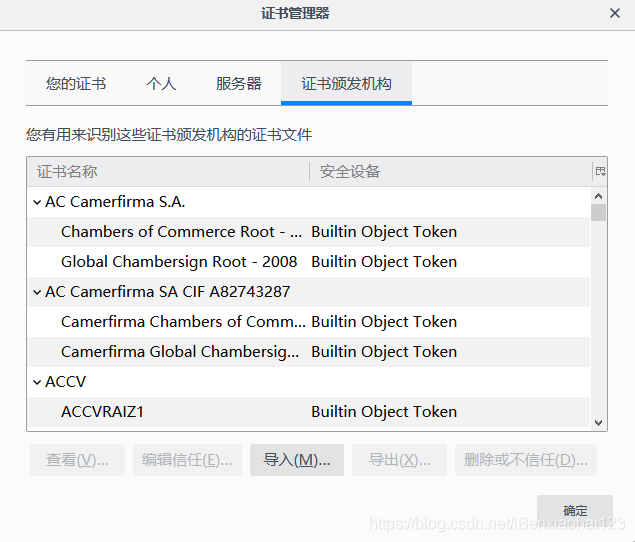The image size is (635, 542).
Task: Click Builtin Object Token beside Camerfirma Global Chambersig...
Action: coord(384,352)
